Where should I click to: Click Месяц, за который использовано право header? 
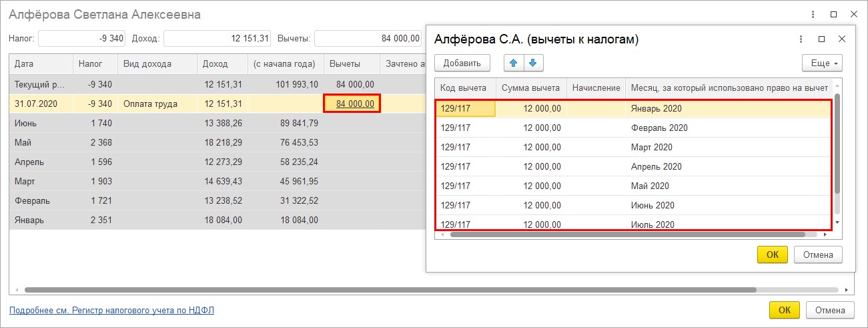tap(729, 88)
